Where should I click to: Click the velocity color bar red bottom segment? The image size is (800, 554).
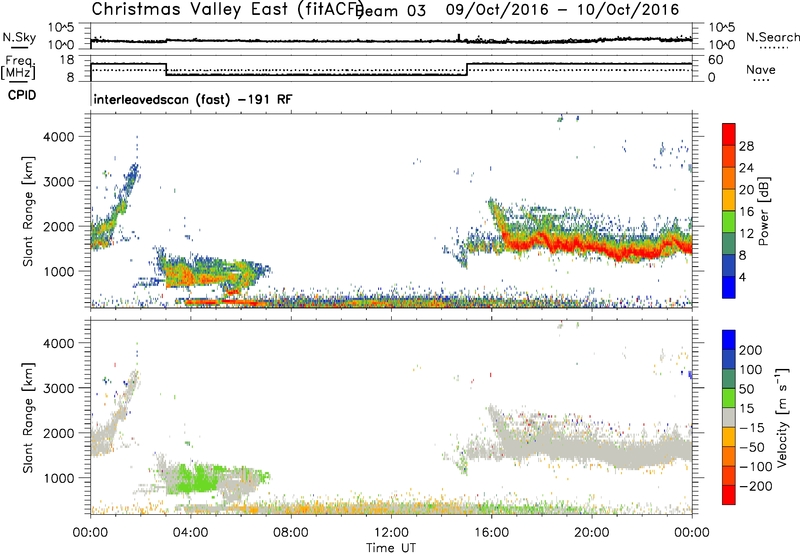729,495
